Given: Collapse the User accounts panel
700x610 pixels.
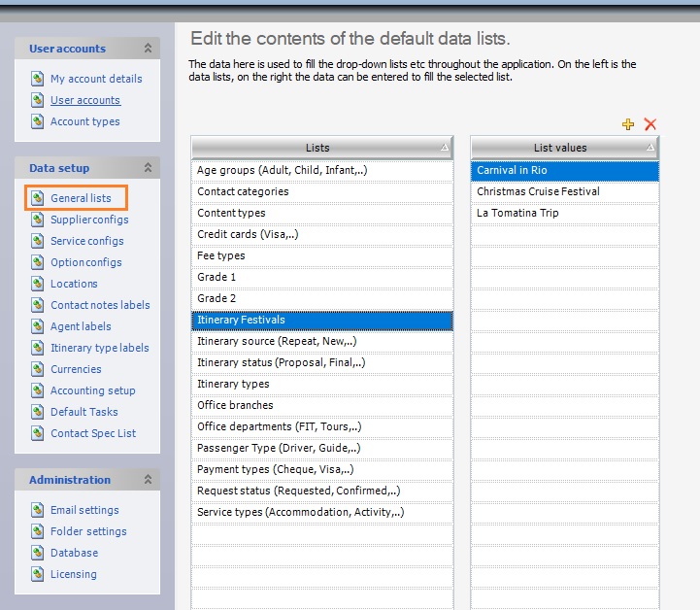Looking at the screenshot, I should (148, 49).
